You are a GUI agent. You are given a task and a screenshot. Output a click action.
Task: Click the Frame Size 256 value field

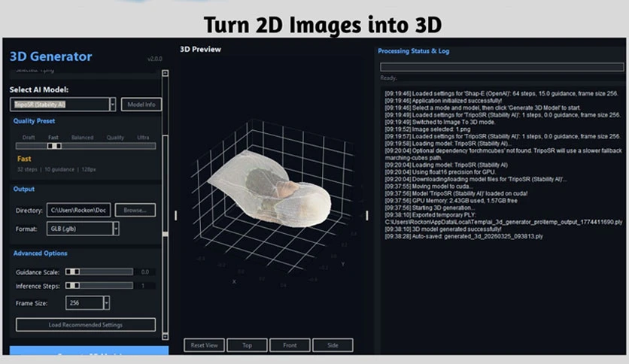click(84, 303)
